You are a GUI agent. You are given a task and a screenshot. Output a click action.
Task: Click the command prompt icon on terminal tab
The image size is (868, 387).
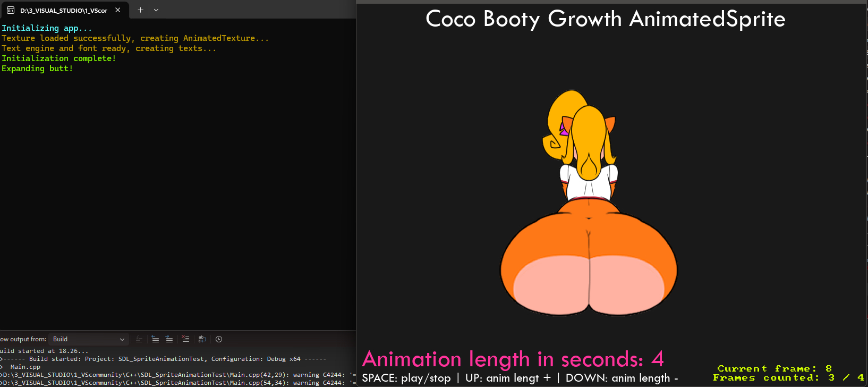(x=11, y=10)
